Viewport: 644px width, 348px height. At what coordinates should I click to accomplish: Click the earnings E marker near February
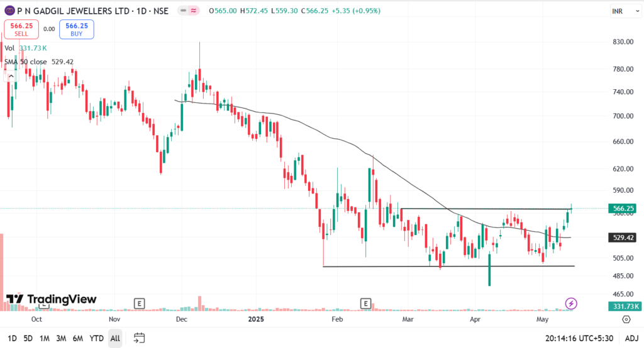point(365,303)
